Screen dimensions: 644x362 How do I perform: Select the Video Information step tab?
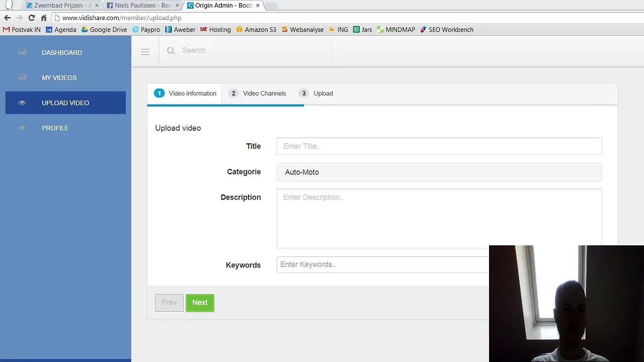coord(185,94)
